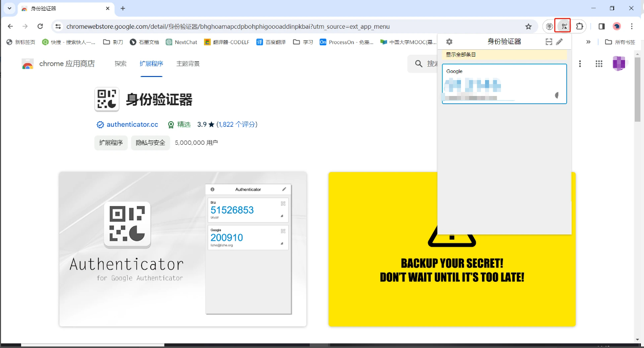Screen dimensions: 644x348
Task: Click the scan QR code icon in popup
Action: [x=549, y=42]
